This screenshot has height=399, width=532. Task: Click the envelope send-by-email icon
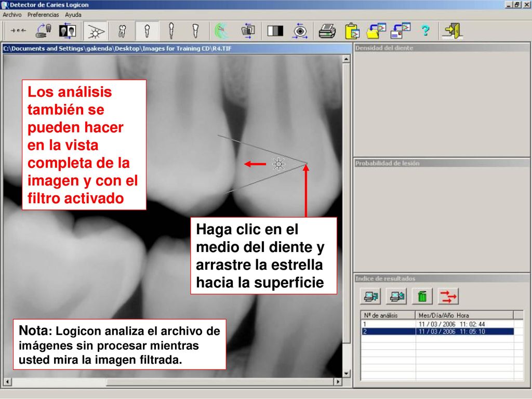(401, 31)
